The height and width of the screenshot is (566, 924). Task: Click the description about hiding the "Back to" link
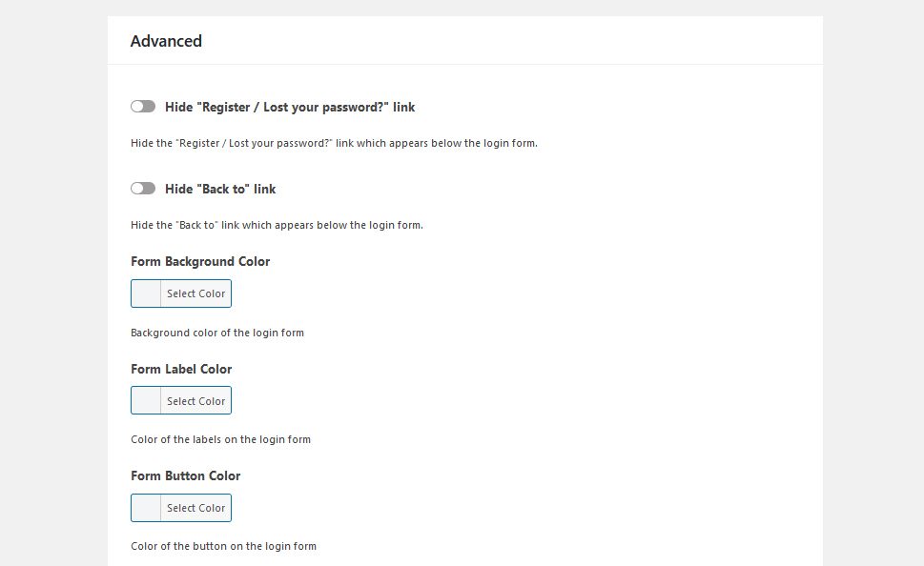tap(277, 225)
